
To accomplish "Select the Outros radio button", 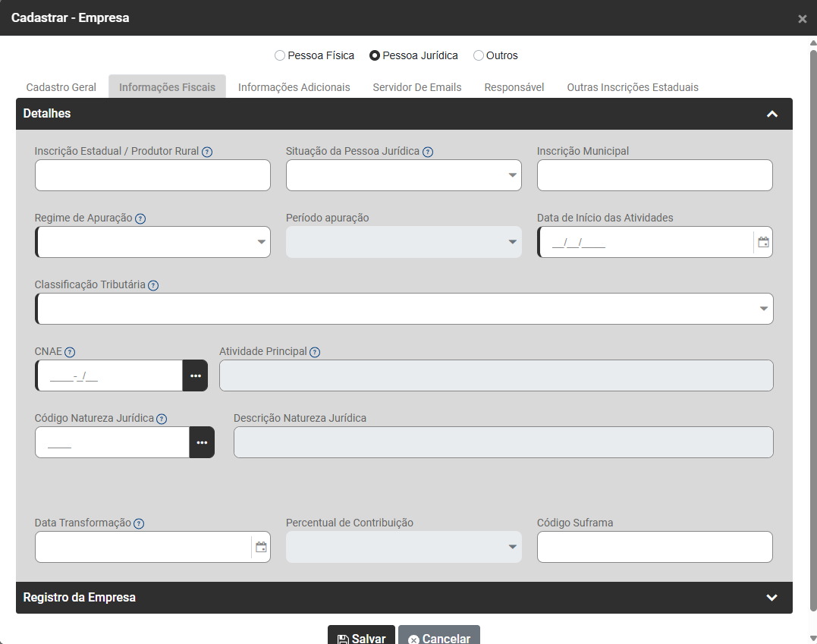I will coord(479,55).
